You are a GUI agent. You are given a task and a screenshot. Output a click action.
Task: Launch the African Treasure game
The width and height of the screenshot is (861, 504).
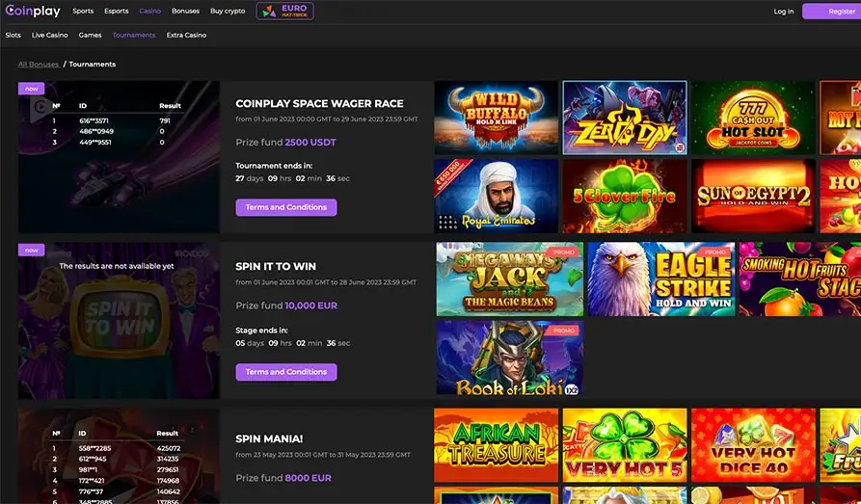pyautogui.click(x=496, y=444)
